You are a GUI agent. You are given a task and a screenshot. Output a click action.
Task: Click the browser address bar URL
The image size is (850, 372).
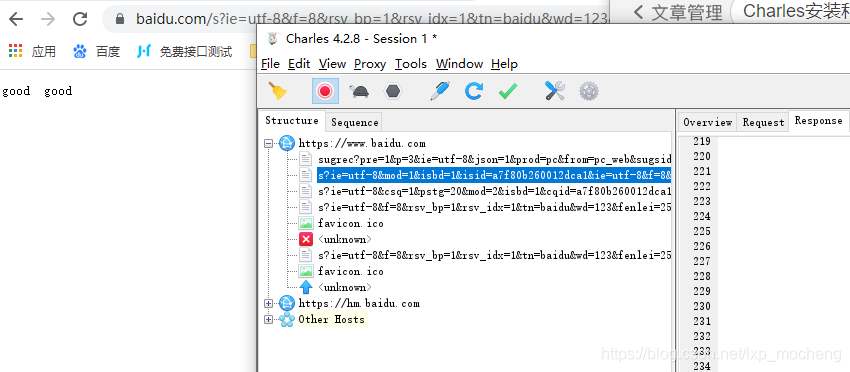click(x=373, y=20)
